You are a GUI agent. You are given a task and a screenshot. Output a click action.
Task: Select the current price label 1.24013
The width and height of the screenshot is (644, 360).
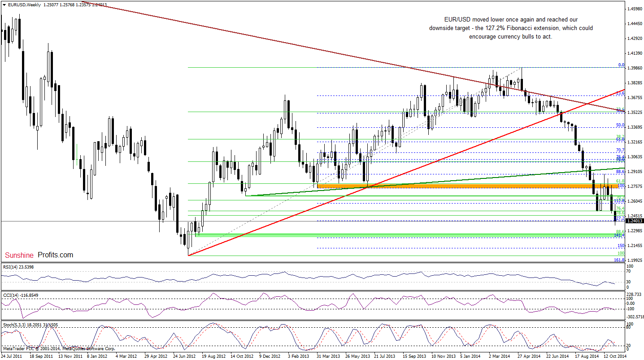coord(635,221)
